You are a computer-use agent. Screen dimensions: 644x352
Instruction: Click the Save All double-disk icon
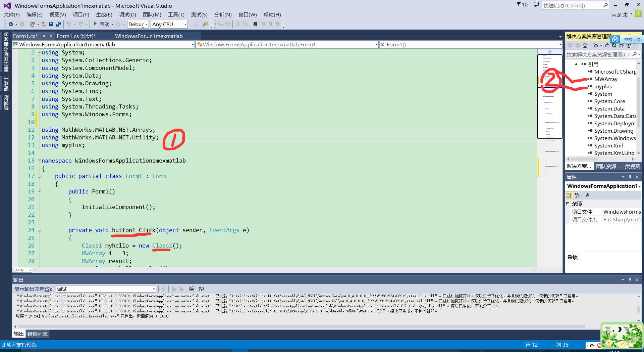[59, 24]
